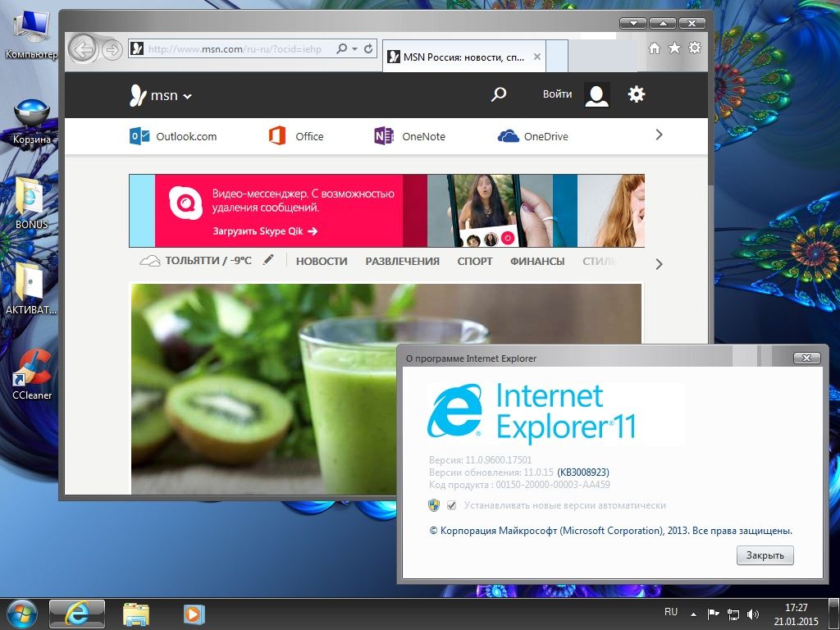Click the Microsoft Corporation copyright link
This screenshot has width=840, height=630.
click(610, 531)
